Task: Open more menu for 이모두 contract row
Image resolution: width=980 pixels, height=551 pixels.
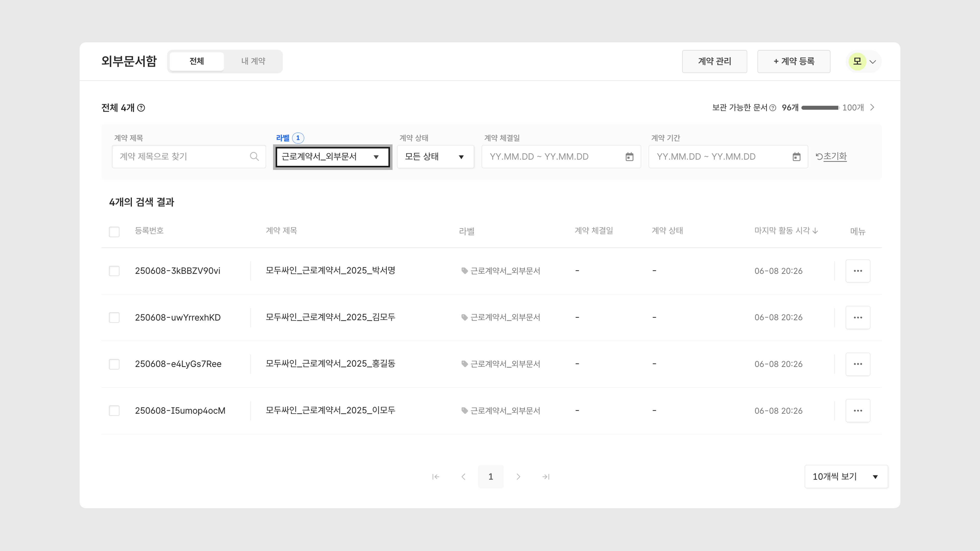Action: [x=857, y=411]
